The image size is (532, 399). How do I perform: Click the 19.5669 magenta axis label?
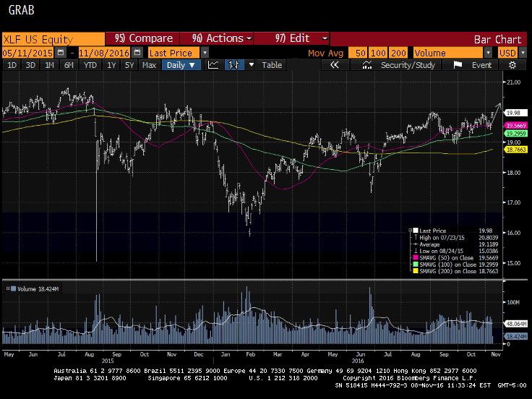(515, 126)
